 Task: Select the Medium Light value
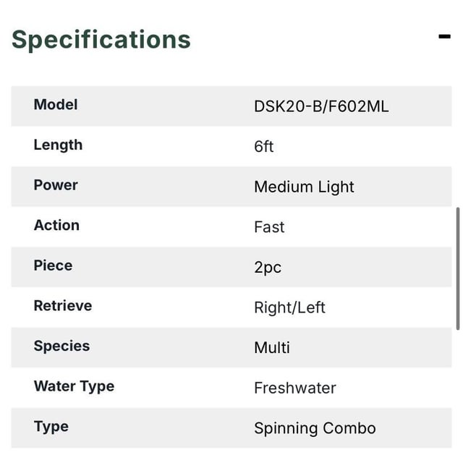click(304, 187)
